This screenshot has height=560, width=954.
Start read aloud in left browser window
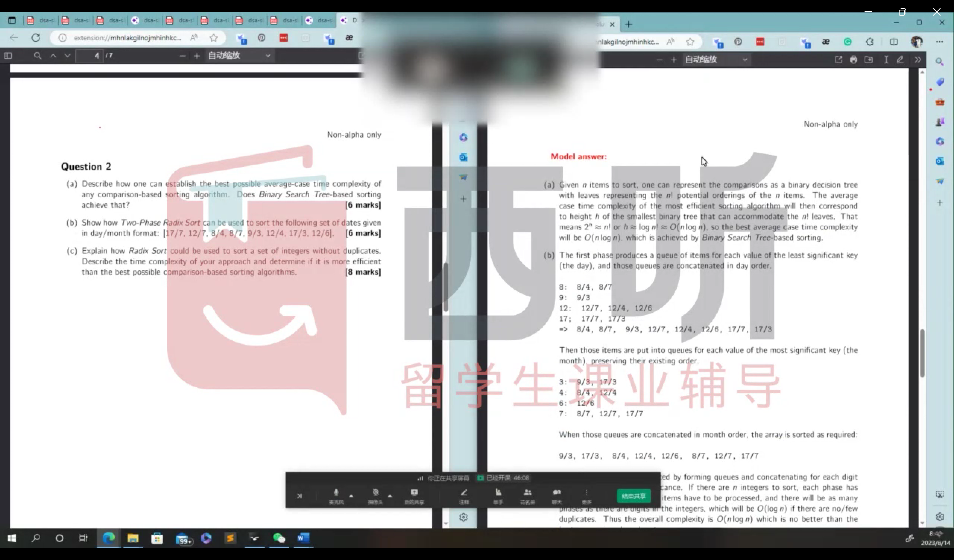click(194, 38)
